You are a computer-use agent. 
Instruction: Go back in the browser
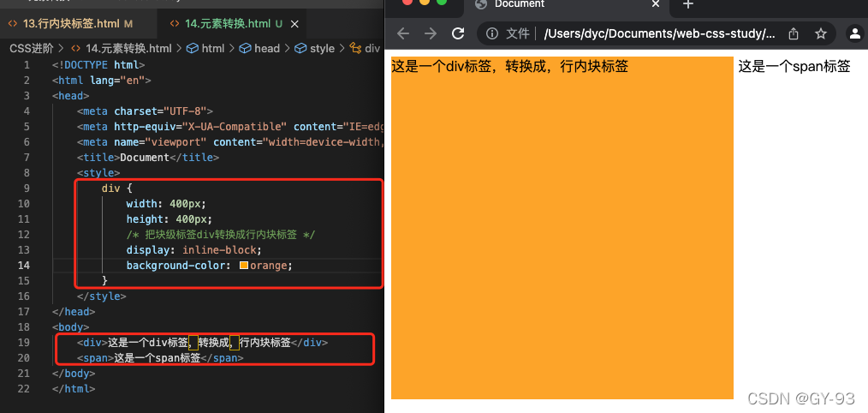pos(403,33)
